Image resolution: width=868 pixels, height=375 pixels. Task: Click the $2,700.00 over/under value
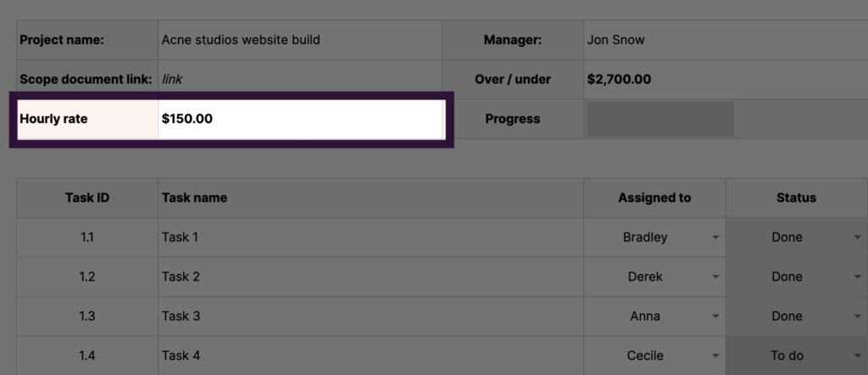tap(619, 80)
